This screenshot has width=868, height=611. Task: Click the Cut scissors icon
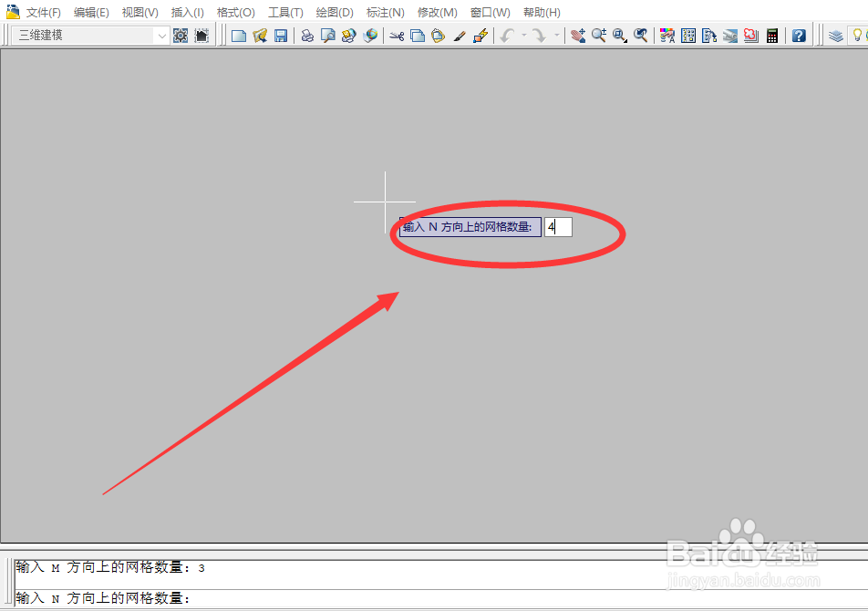point(397,36)
